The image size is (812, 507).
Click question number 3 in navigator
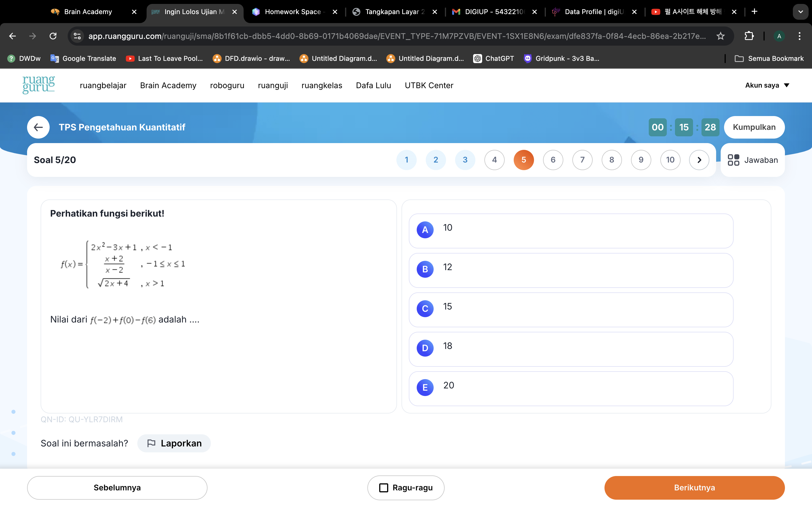pos(465,159)
